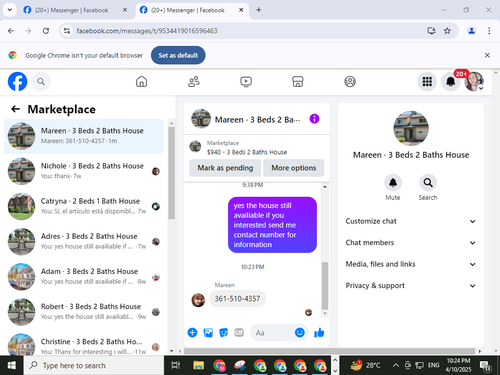Open Task View on taskbar
Viewport: 500px width, 375px height.
(176, 365)
